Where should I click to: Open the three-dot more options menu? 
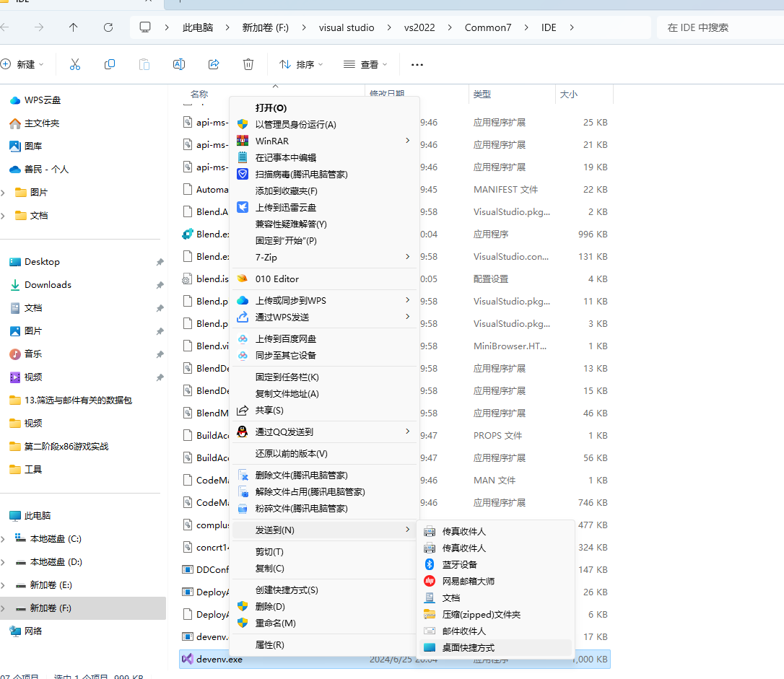[x=417, y=64]
